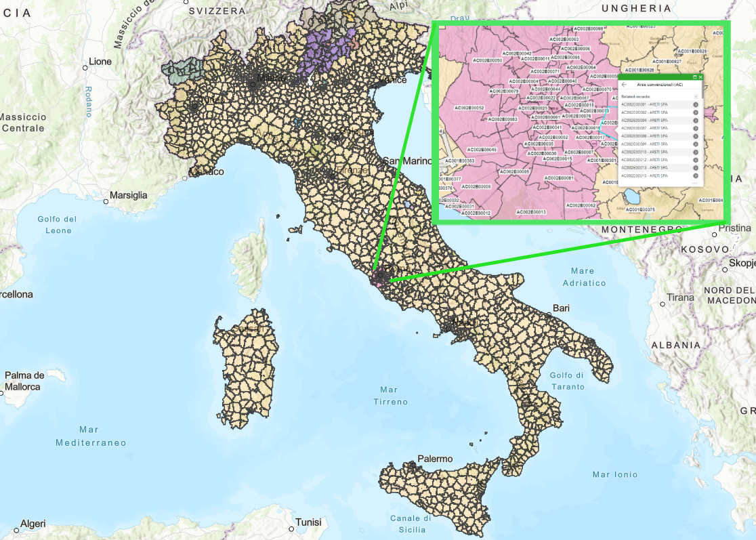Image resolution: width=756 pixels, height=540 pixels.
Task: Select record AC002E00010 - ARETI SPA
Action: pyautogui.click(x=660, y=152)
